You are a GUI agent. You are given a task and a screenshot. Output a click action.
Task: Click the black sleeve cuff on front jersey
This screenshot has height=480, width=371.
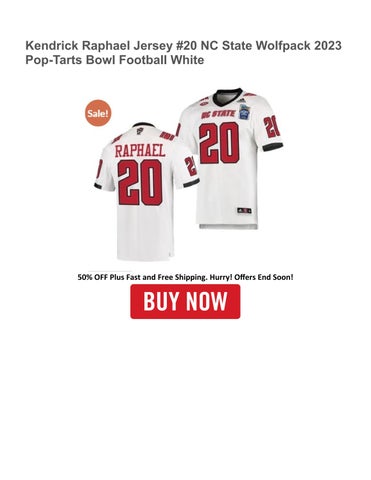tap(272, 147)
